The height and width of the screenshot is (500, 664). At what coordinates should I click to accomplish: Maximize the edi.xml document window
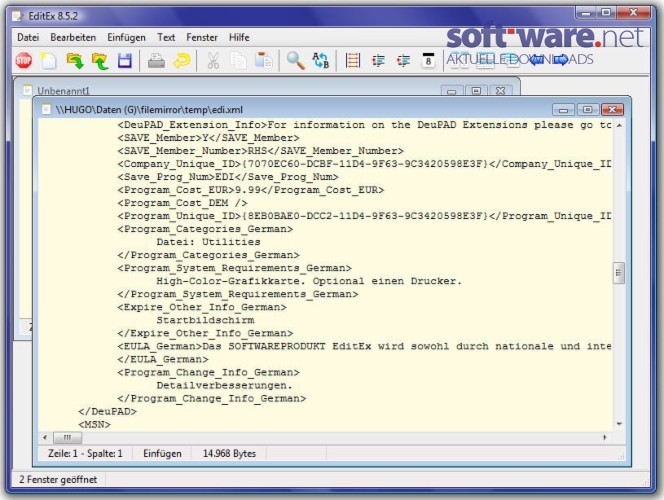point(587,110)
